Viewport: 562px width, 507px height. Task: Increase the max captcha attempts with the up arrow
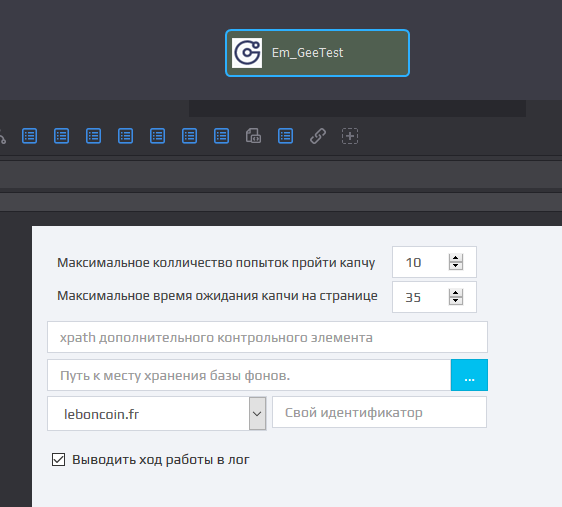[x=456, y=258]
